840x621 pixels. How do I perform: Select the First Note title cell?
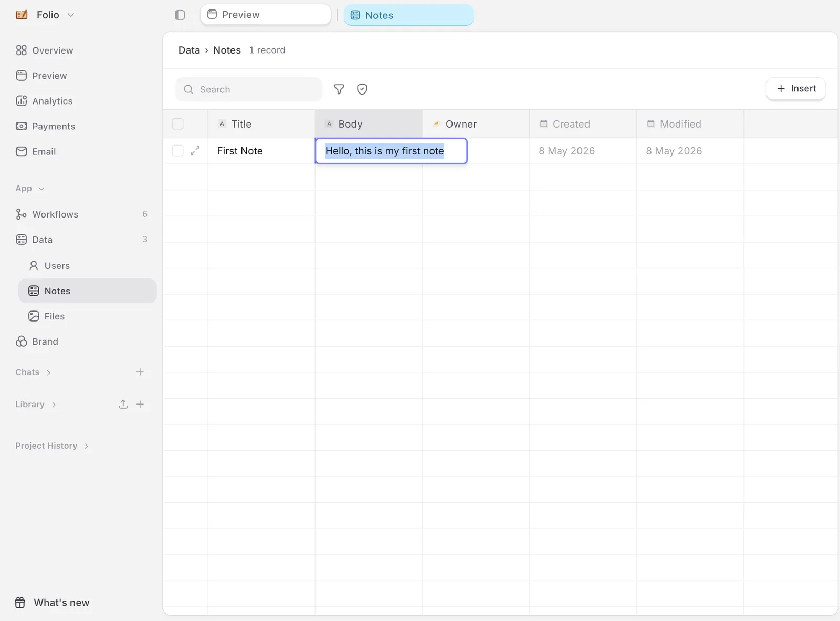click(x=261, y=151)
